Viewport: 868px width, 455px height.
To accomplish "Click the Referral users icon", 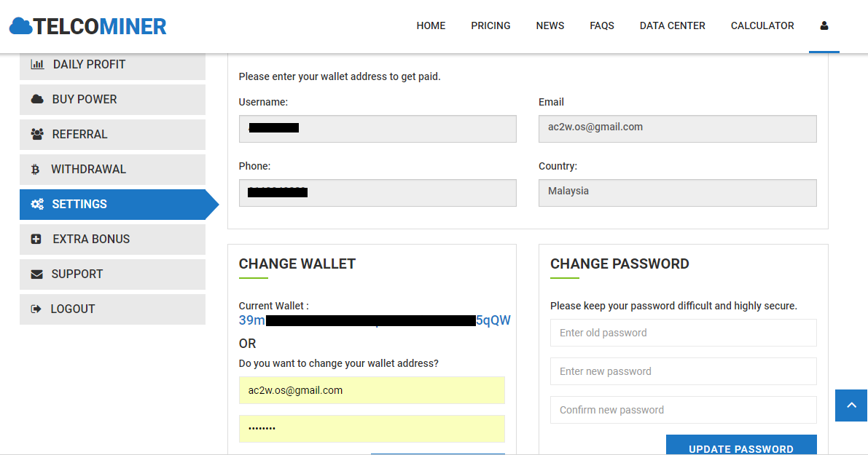I will click(x=37, y=134).
